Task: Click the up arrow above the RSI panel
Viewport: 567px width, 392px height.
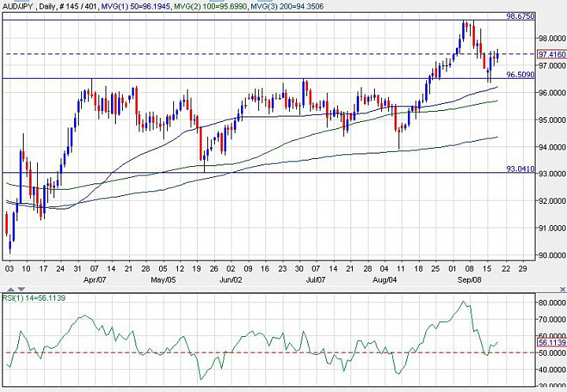Action: click(x=11, y=289)
